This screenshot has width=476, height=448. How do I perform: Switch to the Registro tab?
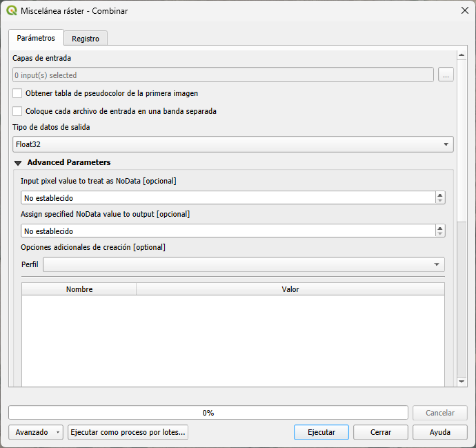[86, 39]
